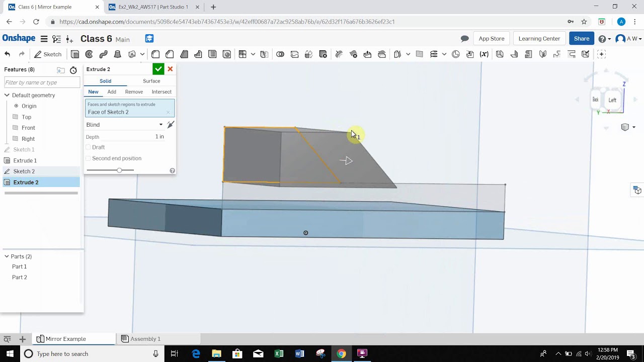Viewport: 644px width, 362px height.
Task: Flip the extrude direction arrow
Action: pos(171,125)
